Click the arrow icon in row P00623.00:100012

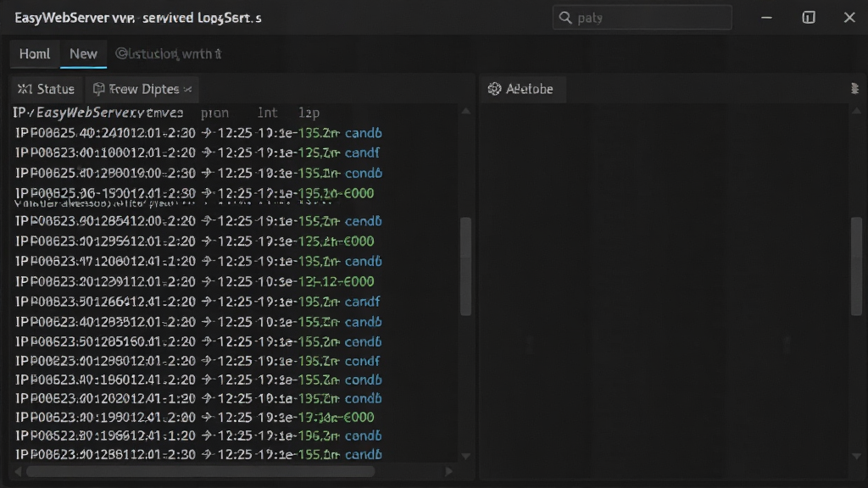207,152
